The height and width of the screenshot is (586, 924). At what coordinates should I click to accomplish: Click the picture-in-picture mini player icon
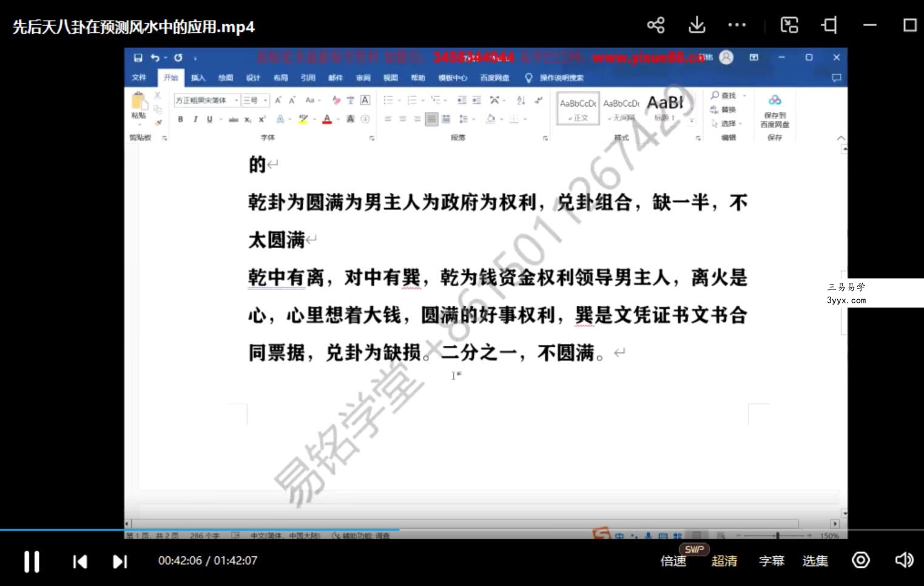(x=789, y=25)
